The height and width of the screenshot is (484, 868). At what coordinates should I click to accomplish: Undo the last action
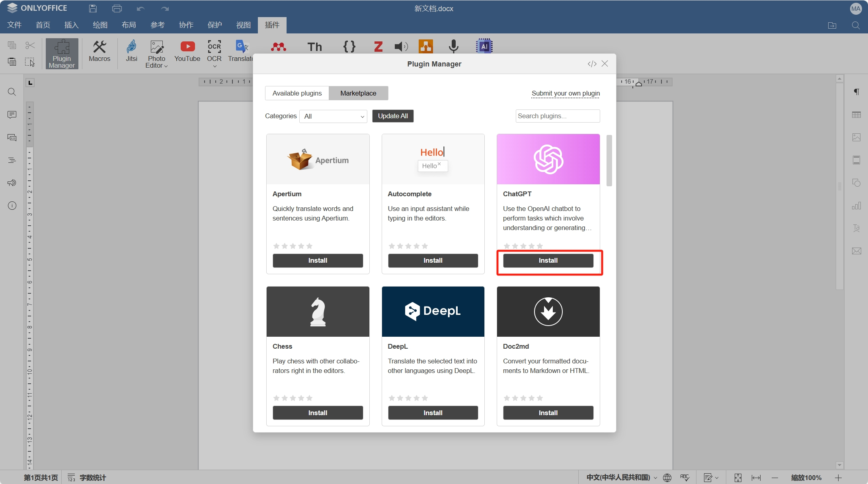click(140, 8)
